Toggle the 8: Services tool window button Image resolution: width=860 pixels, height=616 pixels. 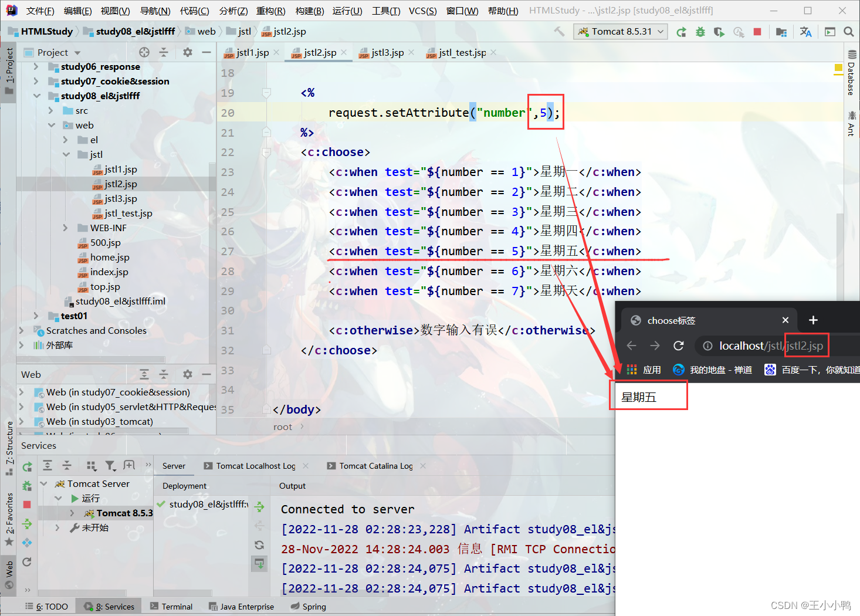(x=109, y=607)
